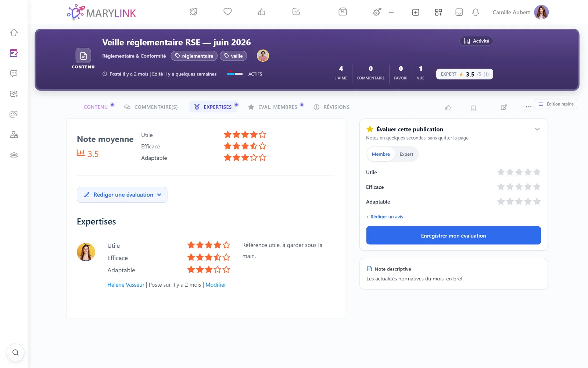Like the publication with thumbs-up action icon
Screen dimensions: 588x368
(448, 108)
